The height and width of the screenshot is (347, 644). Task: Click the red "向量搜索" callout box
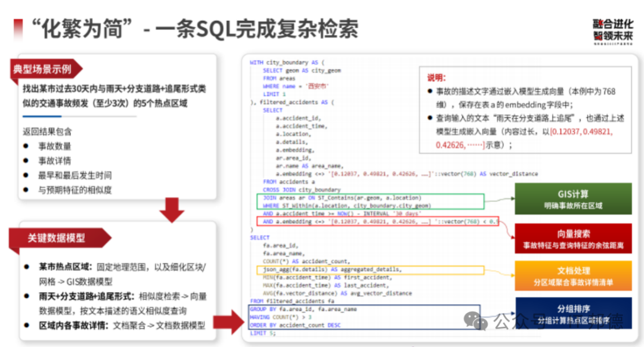click(574, 238)
